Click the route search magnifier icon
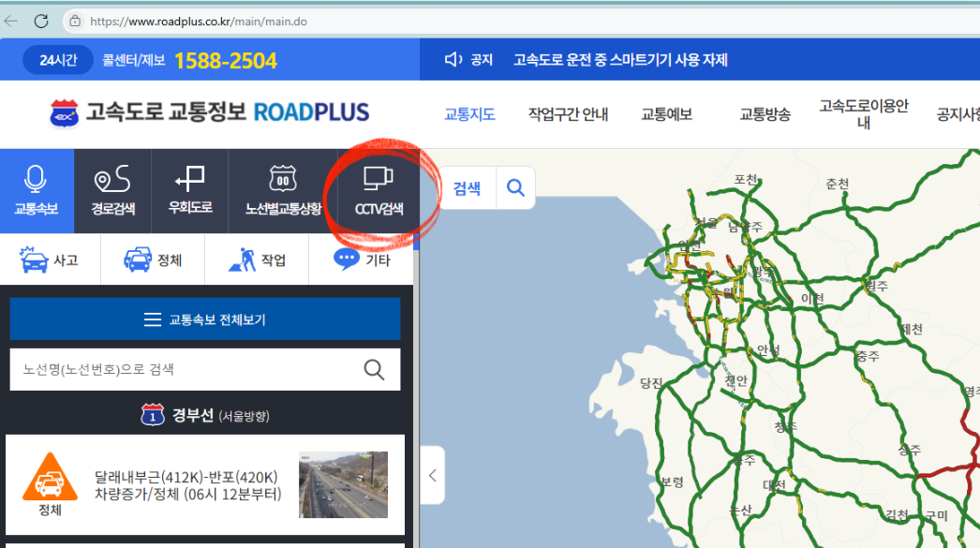Image resolution: width=980 pixels, height=548 pixels. pyautogui.click(x=374, y=369)
